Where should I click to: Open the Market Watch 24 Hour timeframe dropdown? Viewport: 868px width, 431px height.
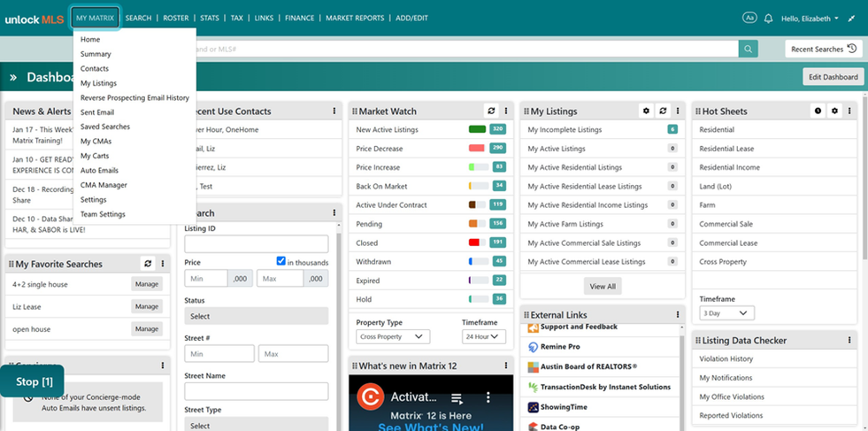pos(483,337)
